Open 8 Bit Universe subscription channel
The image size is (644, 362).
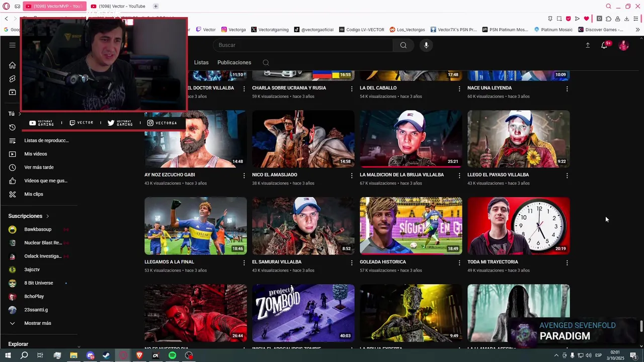38,283
